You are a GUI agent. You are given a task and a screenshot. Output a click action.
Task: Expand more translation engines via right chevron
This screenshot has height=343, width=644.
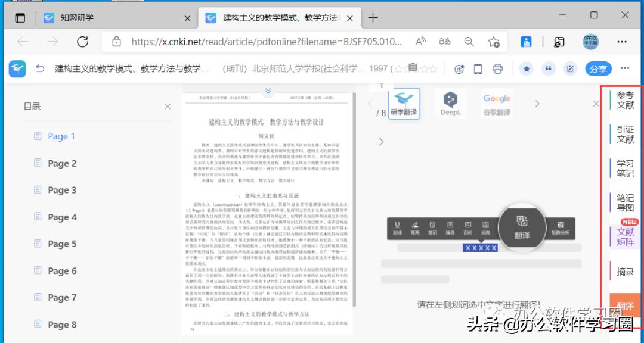[x=537, y=102]
